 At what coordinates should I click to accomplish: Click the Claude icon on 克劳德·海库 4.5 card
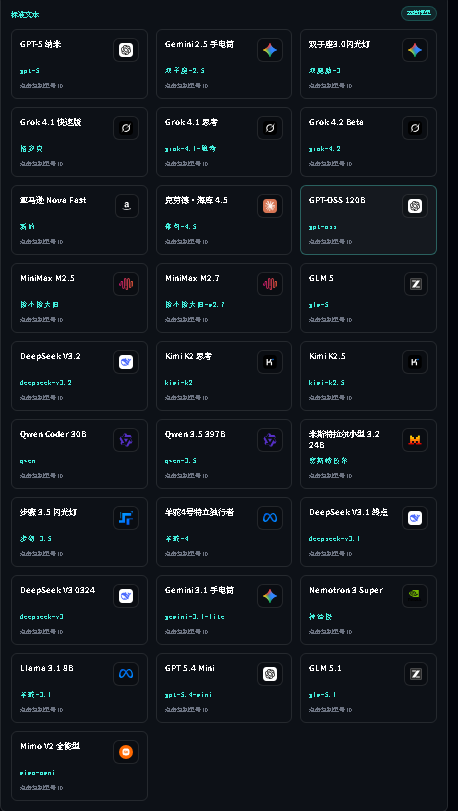[x=270, y=206]
